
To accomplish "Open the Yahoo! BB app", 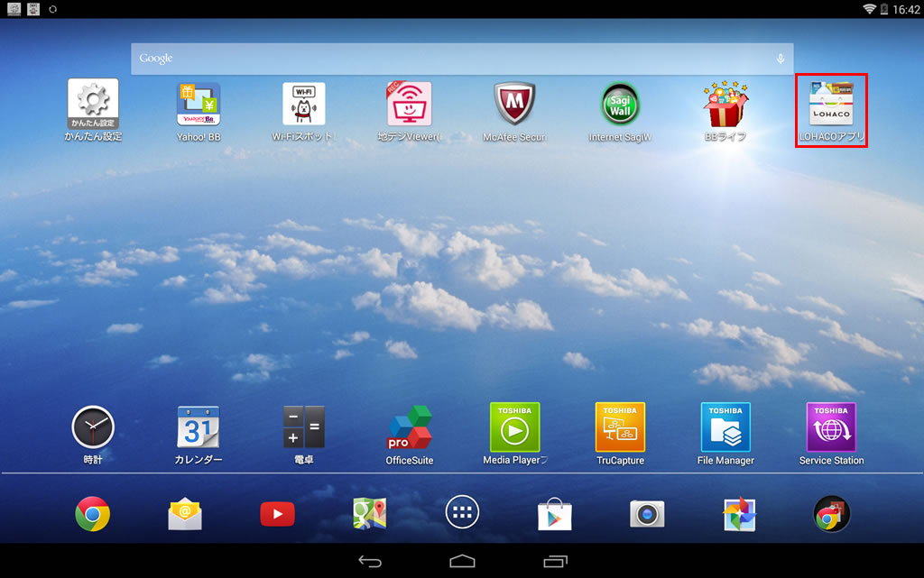I will 199,105.
